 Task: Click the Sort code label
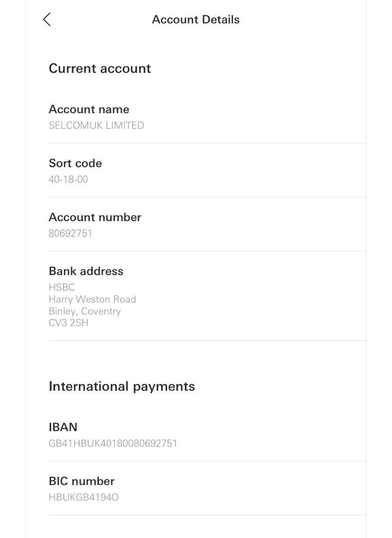(75, 163)
